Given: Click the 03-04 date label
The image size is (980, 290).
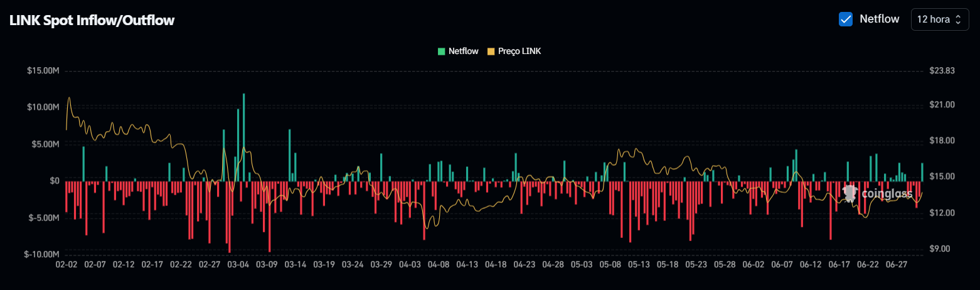Looking at the screenshot, I should (x=238, y=265).
